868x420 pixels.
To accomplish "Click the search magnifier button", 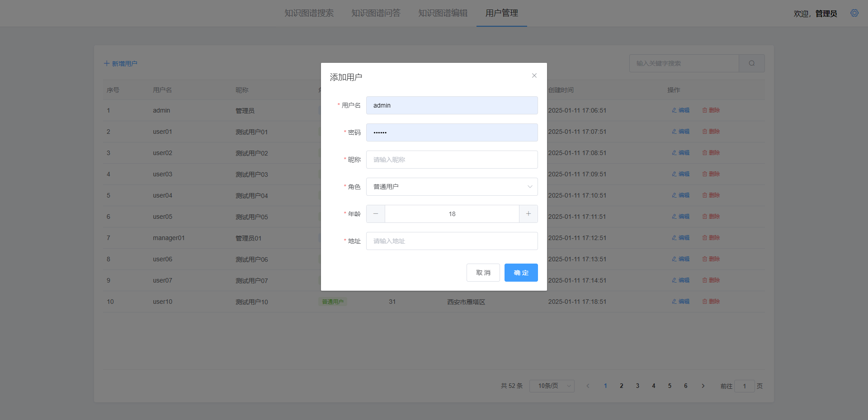I will [752, 63].
